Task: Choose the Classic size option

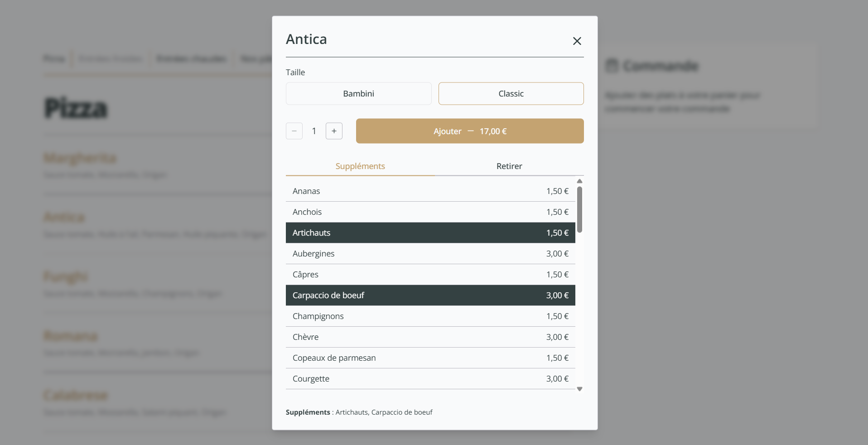Action: click(x=511, y=94)
